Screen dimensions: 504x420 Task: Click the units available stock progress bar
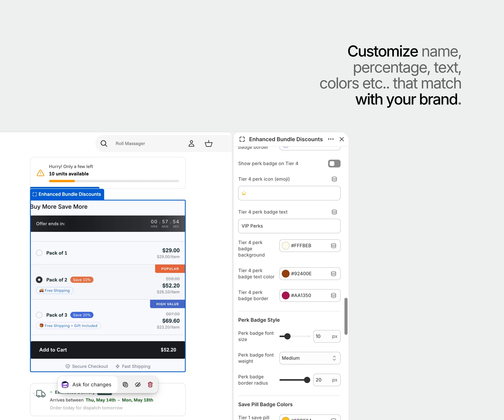coord(114,181)
